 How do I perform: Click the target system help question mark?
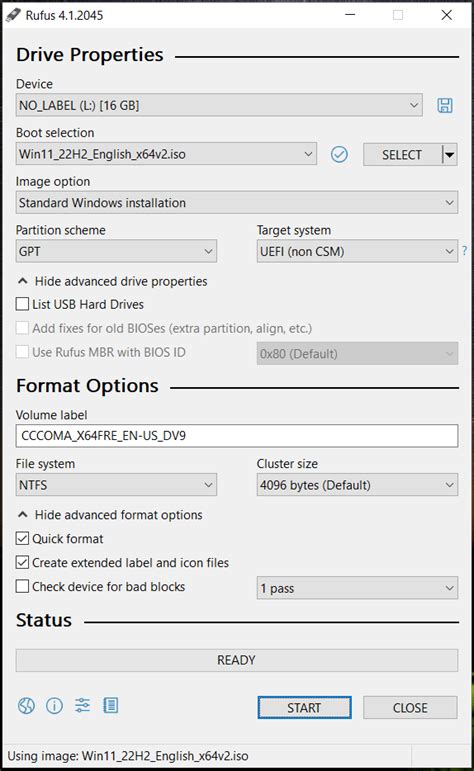(465, 251)
